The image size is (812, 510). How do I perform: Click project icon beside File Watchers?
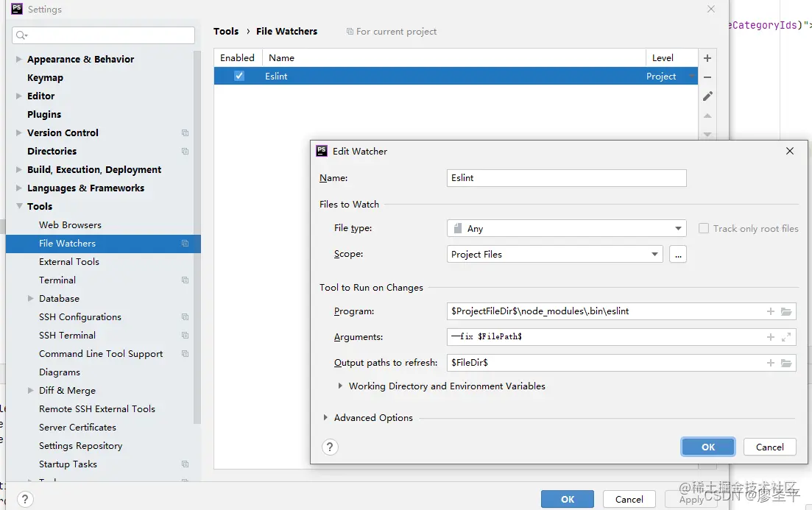[185, 244]
